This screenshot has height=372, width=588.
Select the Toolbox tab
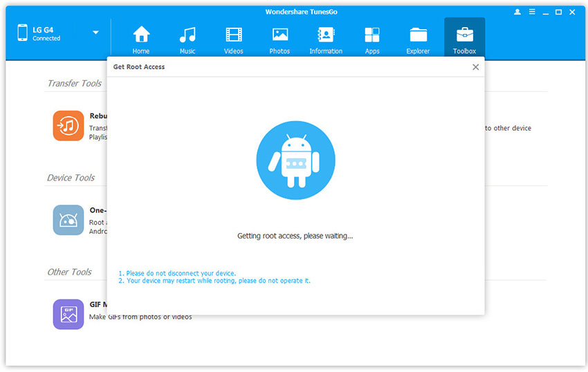pos(464,39)
